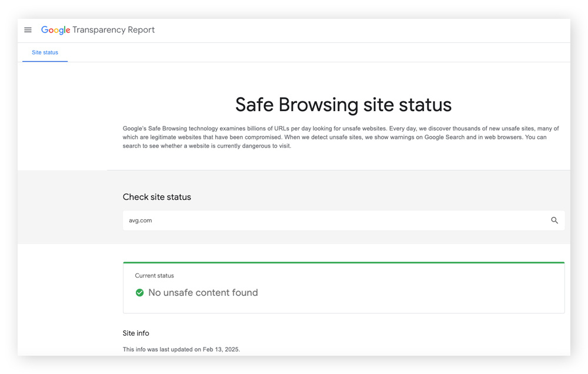Click the Google logo
The height and width of the screenshot is (374, 588).
pyautogui.click(x=55, y=29)
